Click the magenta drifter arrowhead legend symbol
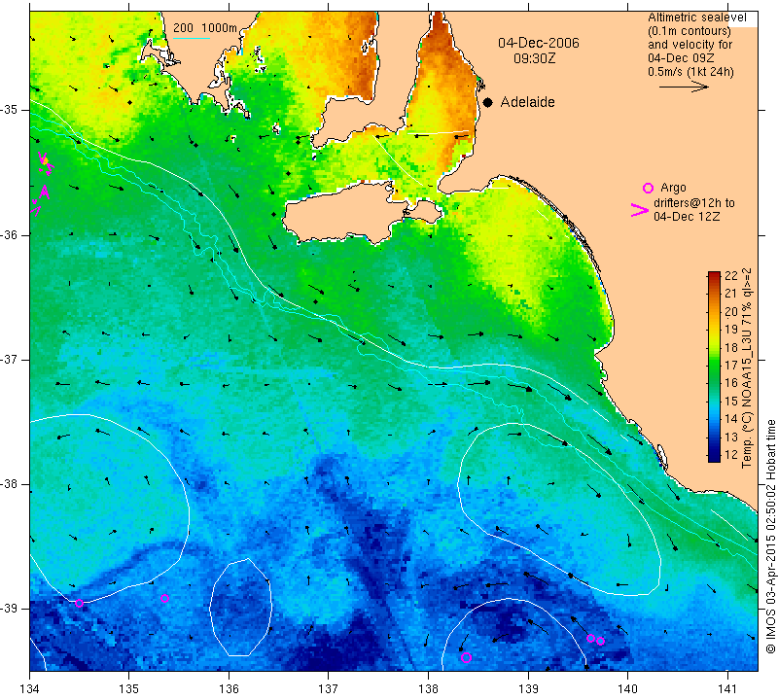 point(640,210)
